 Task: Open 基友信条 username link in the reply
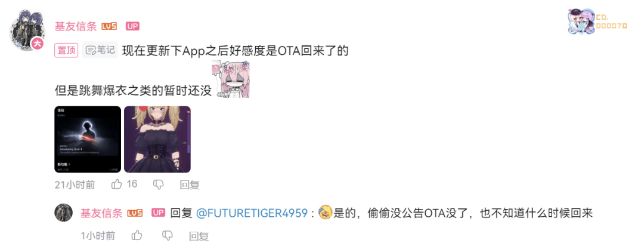point(101,213)
